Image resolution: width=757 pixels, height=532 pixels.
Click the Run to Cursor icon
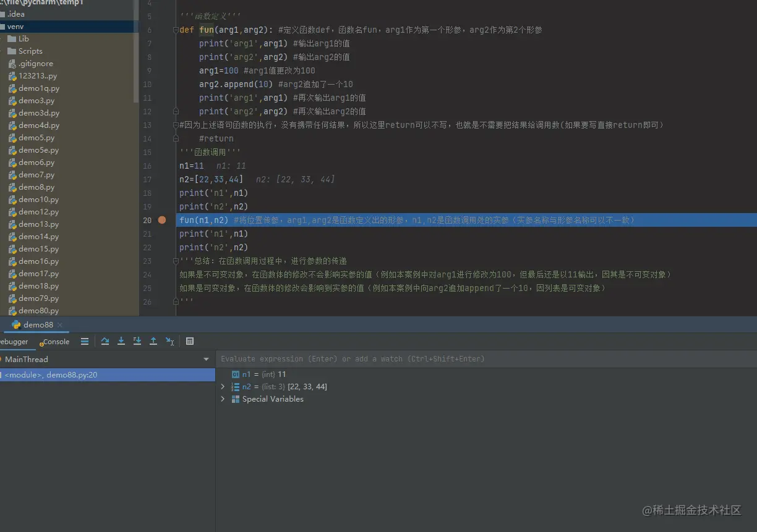click(x=170, y=341)
